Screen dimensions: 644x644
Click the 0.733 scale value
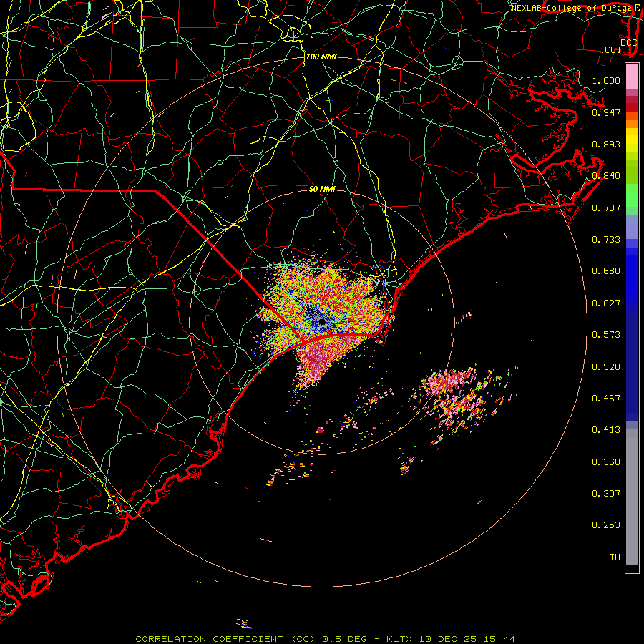click(606, 240)
